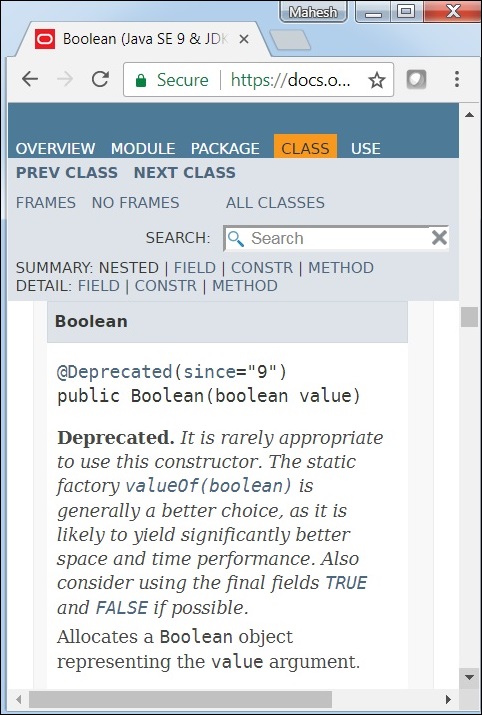Jump to summary CONSTR section
The height and width of the screenshot is (715, 482).
click(262, 268)
